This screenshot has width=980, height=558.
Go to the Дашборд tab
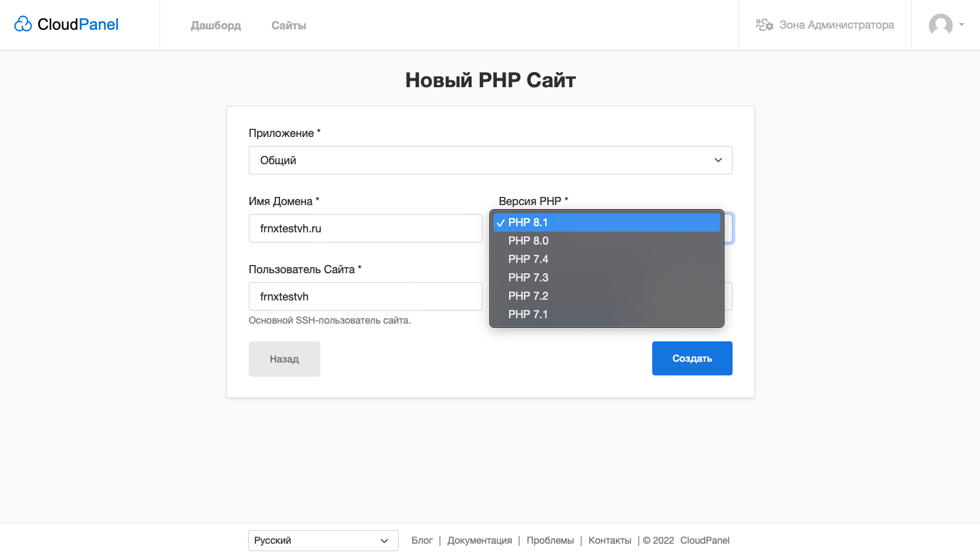(x=215, y=25)
